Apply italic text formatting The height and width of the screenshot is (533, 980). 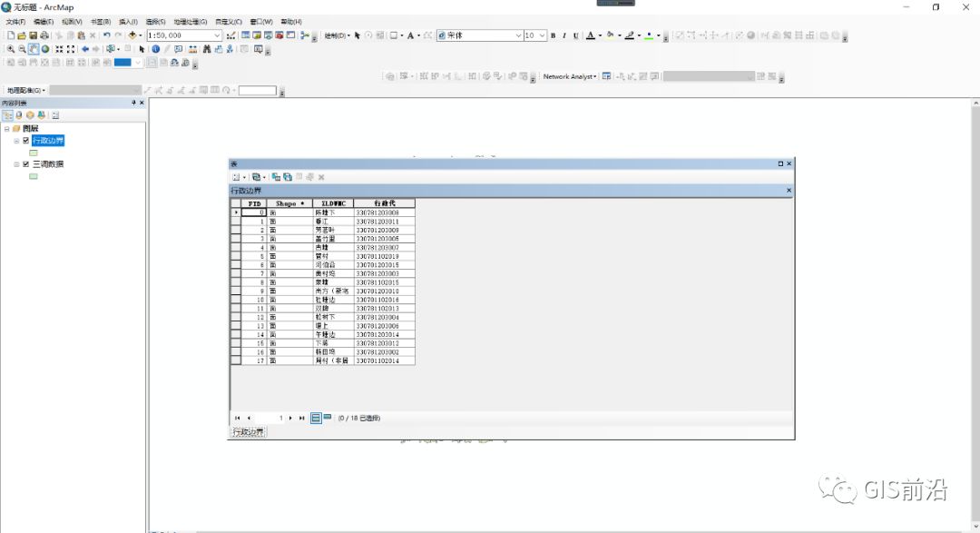point(564,35)
